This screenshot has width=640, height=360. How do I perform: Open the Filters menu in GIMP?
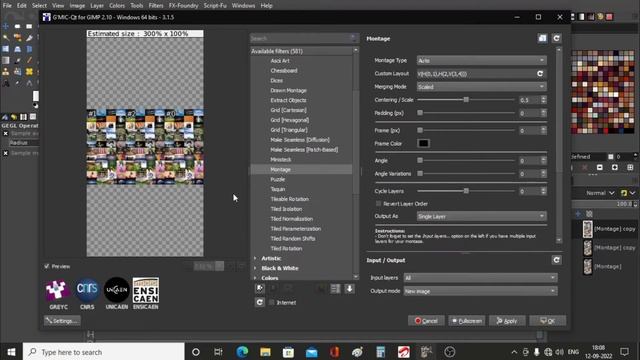pyautogui.click(x=156, y=6)
